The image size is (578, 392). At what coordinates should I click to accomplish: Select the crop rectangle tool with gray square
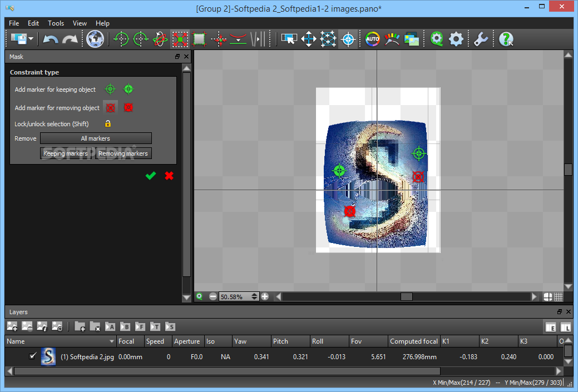click(199, 39)
